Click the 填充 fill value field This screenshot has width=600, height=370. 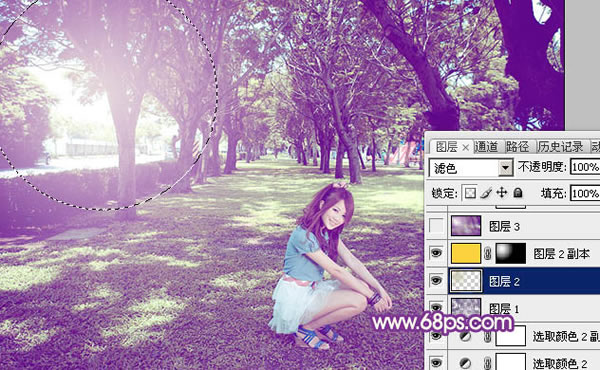click(585, 193)
